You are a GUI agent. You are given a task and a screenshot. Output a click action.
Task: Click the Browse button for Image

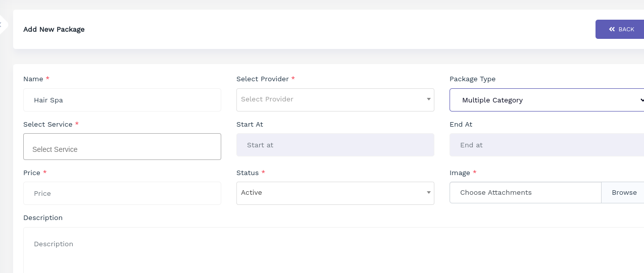pyautogui.click(x=623, y=193)
